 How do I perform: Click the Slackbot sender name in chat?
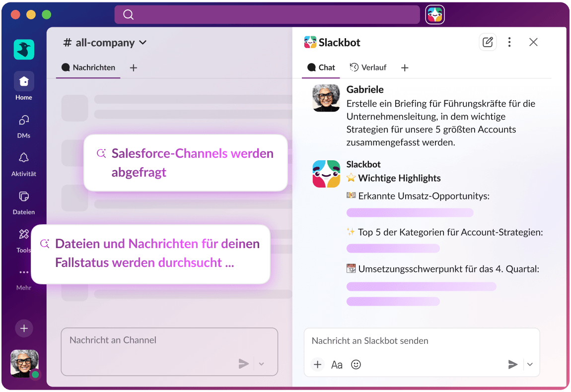[x=363, y=165]
